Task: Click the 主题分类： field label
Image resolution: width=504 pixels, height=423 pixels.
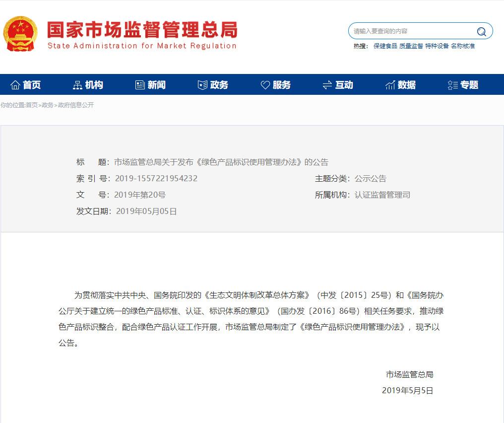Action: click(333, 179)
